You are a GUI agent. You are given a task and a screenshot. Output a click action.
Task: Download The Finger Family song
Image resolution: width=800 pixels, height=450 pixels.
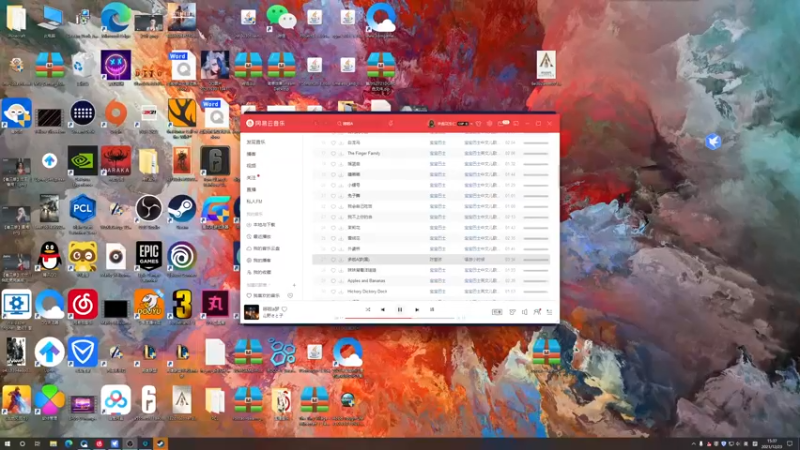(341, 154)
